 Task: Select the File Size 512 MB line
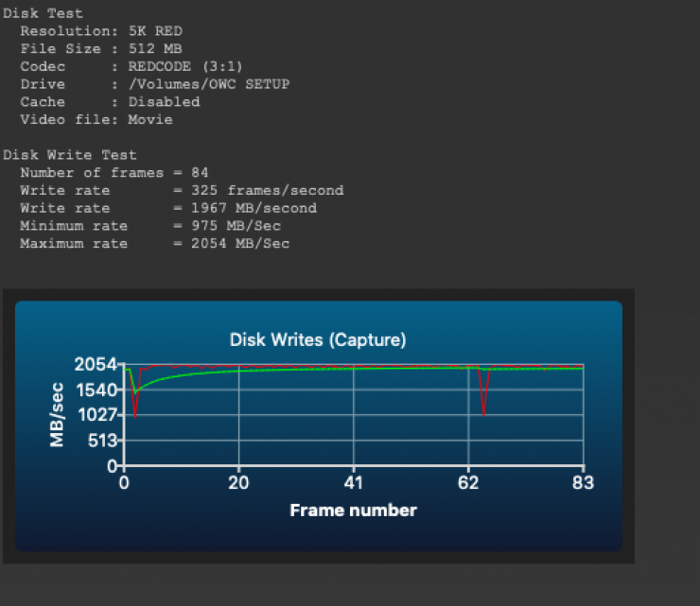click(x=101, y=48)
